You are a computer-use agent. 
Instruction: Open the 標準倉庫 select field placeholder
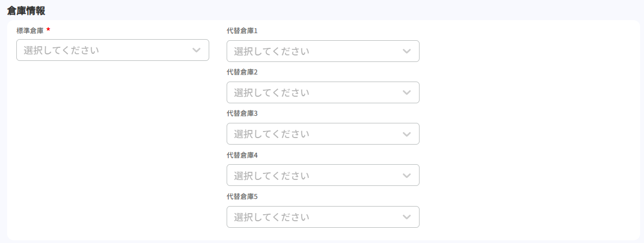pyautogui.click(x=61, y=50)
